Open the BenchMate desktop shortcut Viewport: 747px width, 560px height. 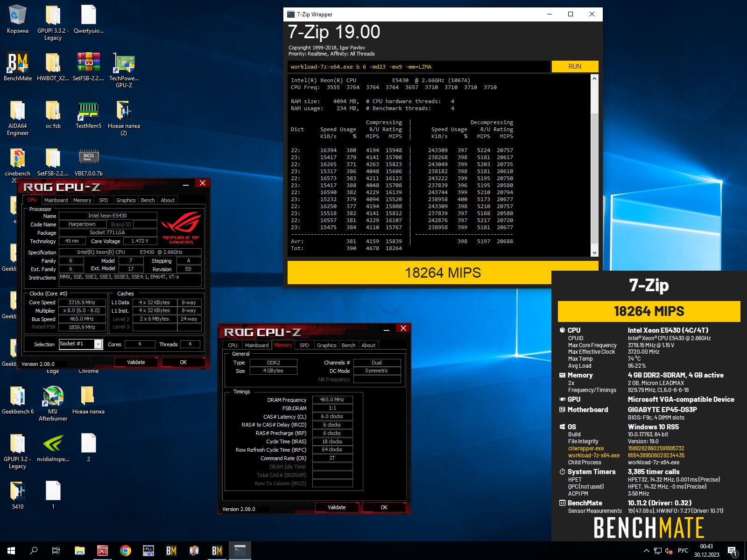point(18,66)
